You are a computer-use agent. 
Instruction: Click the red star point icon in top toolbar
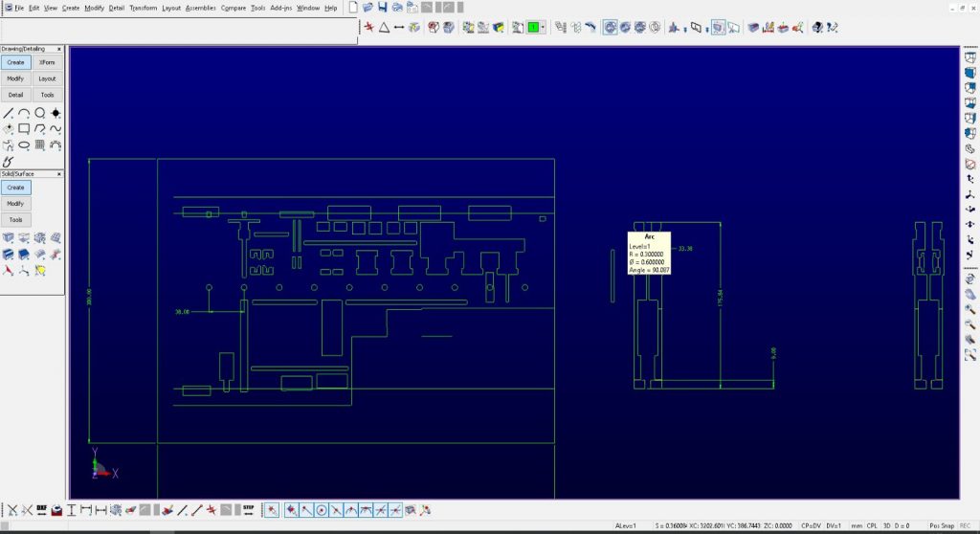(369, 28)
